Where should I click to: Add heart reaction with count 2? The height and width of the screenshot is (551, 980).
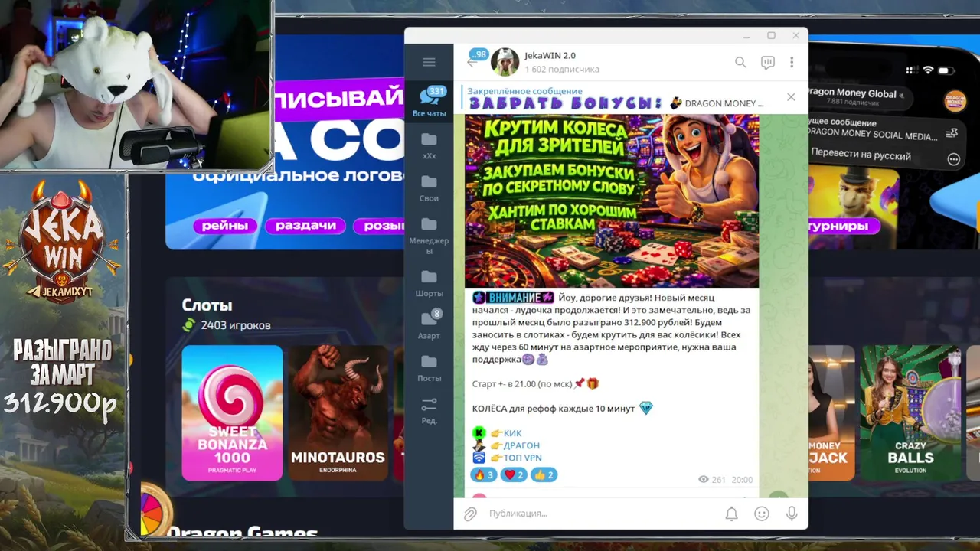tap(514, 475)
